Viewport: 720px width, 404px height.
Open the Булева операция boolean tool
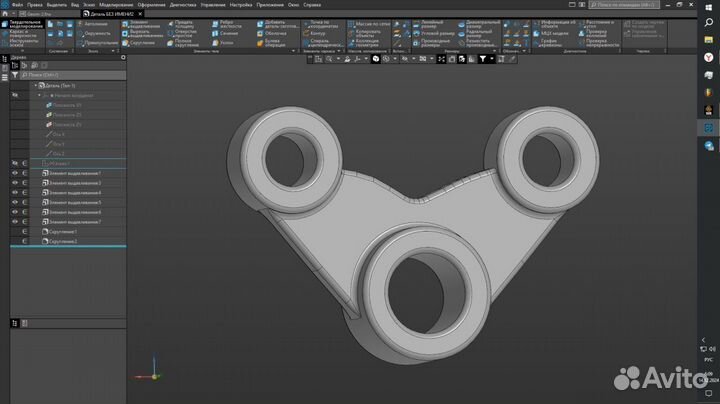click(271, 43)
